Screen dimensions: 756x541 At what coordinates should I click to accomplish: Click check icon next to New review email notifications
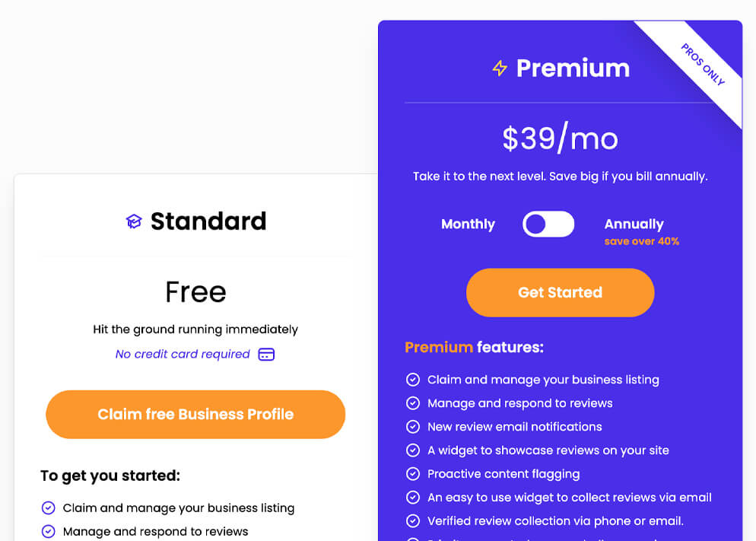click(x=413, y=427)
